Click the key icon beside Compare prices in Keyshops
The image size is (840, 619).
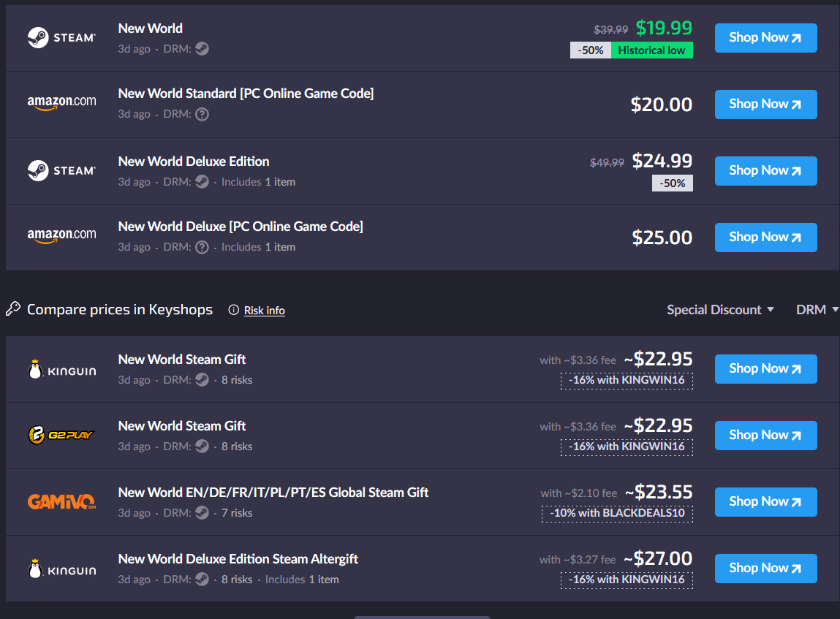pyautogui.click(x=12, y=309)
